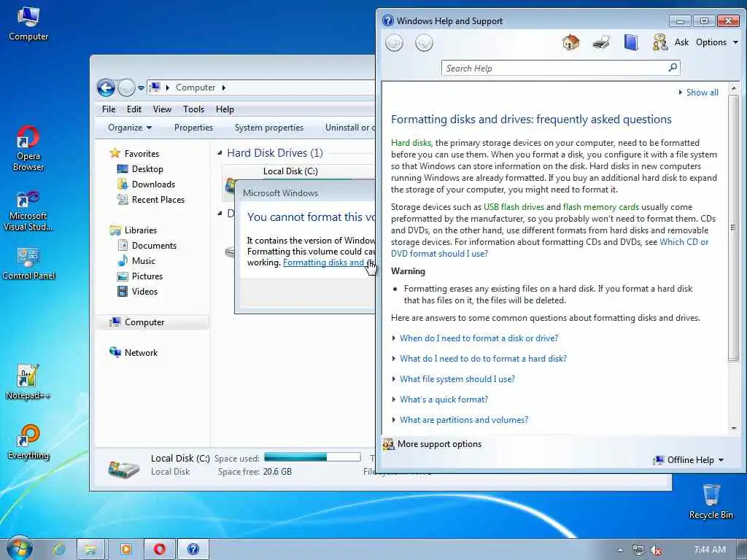The height and width of the screenshot is (560, 747).
Task: Open the File menu in Explorer
Action: click(109, 109)
